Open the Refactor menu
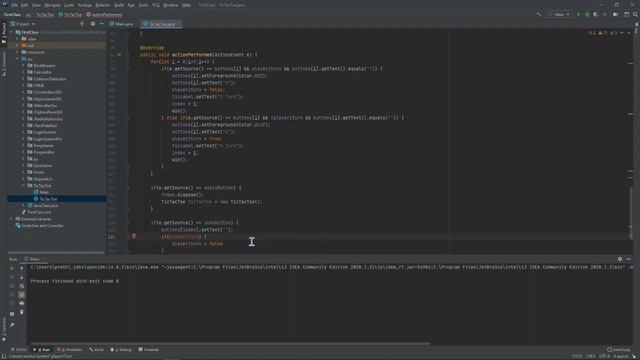 pyautogui.click(x=103, y=5)
